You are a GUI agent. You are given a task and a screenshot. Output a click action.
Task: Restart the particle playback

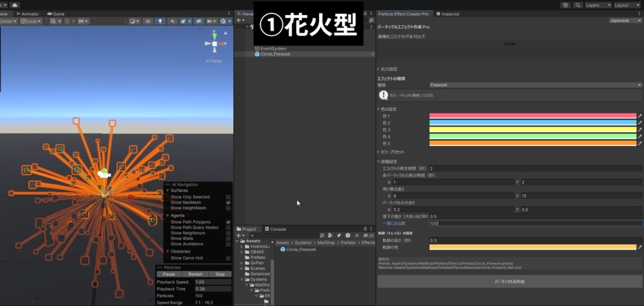click(195, 275)
